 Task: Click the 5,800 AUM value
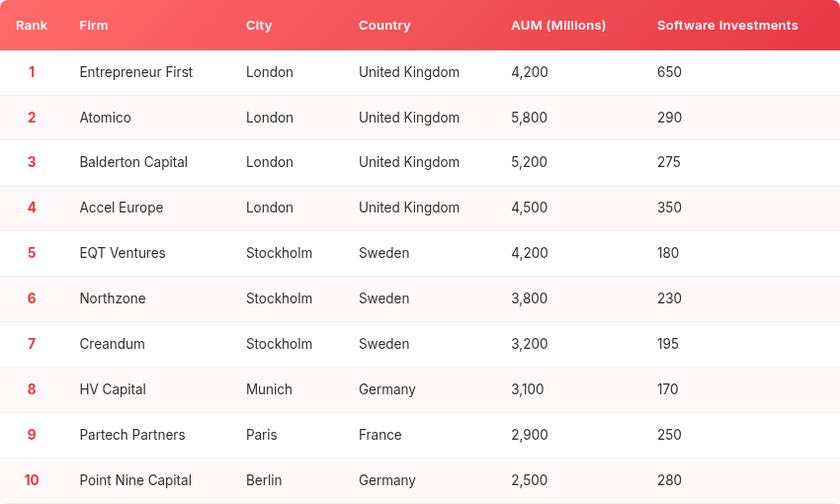(529, 118)
